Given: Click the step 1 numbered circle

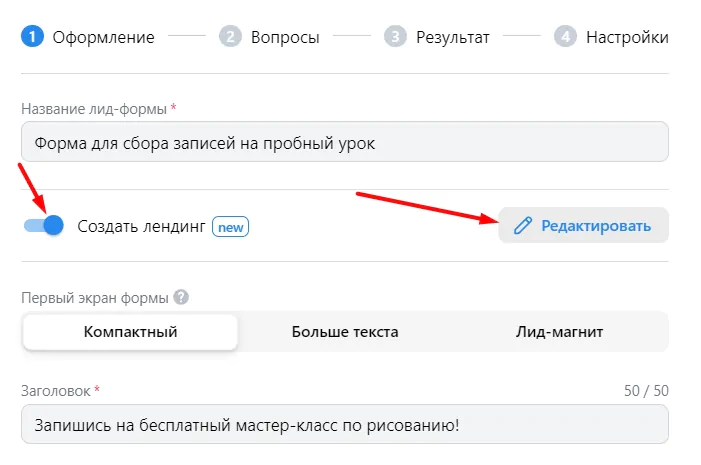Looking at the screenshot, I should click(32, 36).
